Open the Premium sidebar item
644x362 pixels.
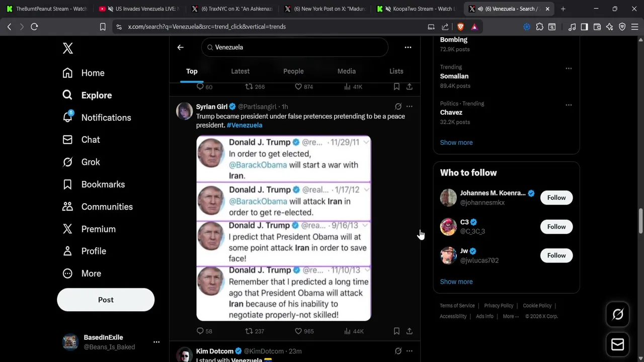coord(89,229)
